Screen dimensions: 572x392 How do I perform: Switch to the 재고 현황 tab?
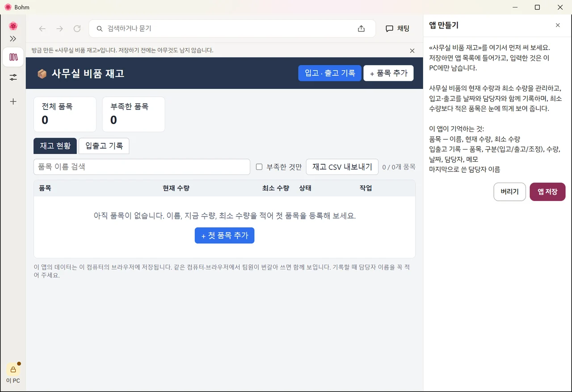(55, 146)
